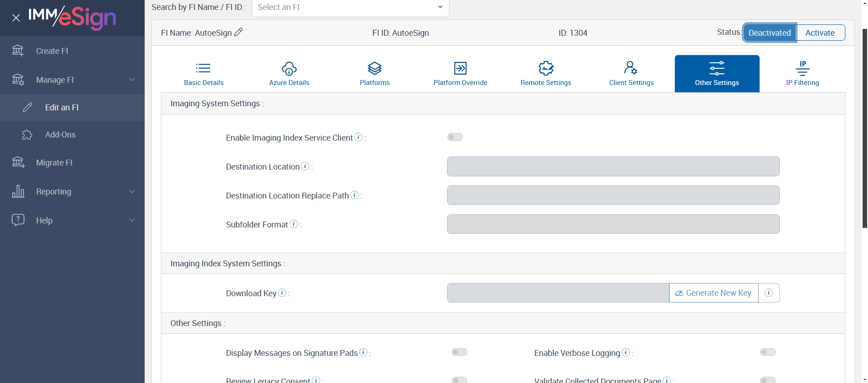This screenshot has height=383, width=868.
Task: Click the Help question mark icon
Action: [x=18, y=220]
